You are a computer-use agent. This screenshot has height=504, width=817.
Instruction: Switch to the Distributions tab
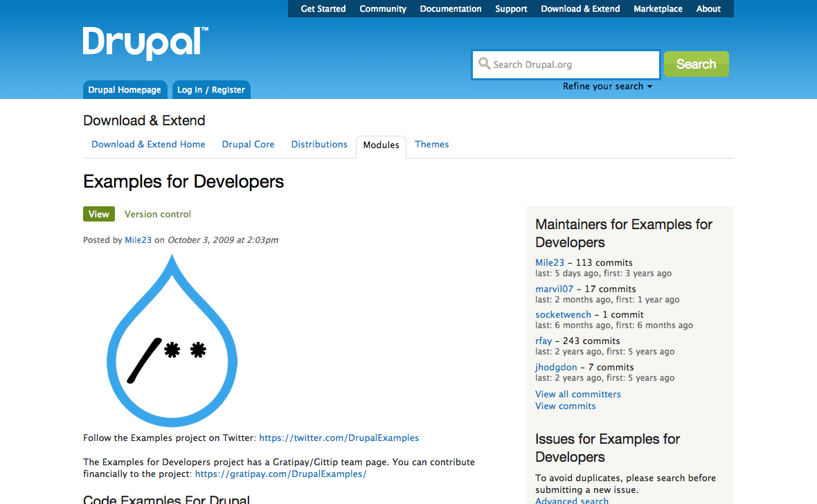click(319, 145)
